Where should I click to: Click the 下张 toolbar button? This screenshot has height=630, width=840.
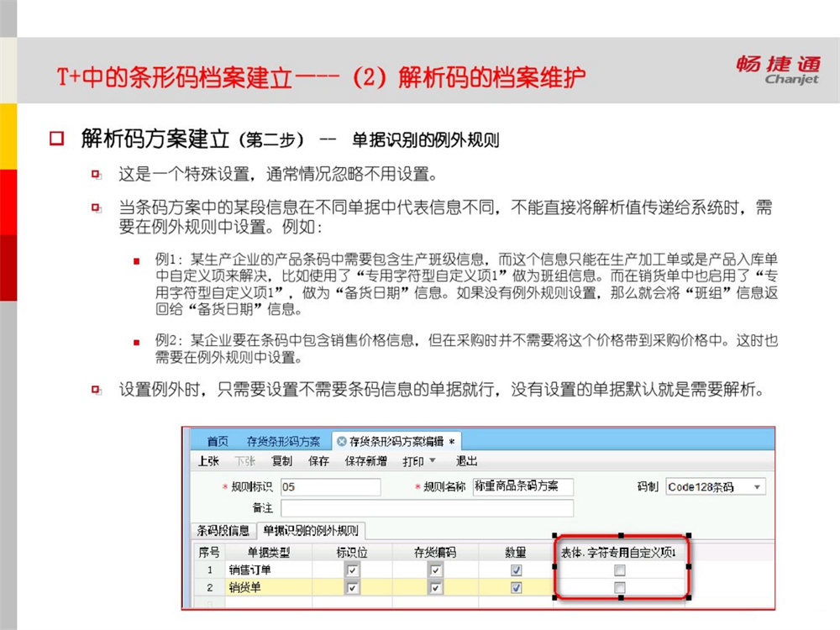tap(245, 460)
